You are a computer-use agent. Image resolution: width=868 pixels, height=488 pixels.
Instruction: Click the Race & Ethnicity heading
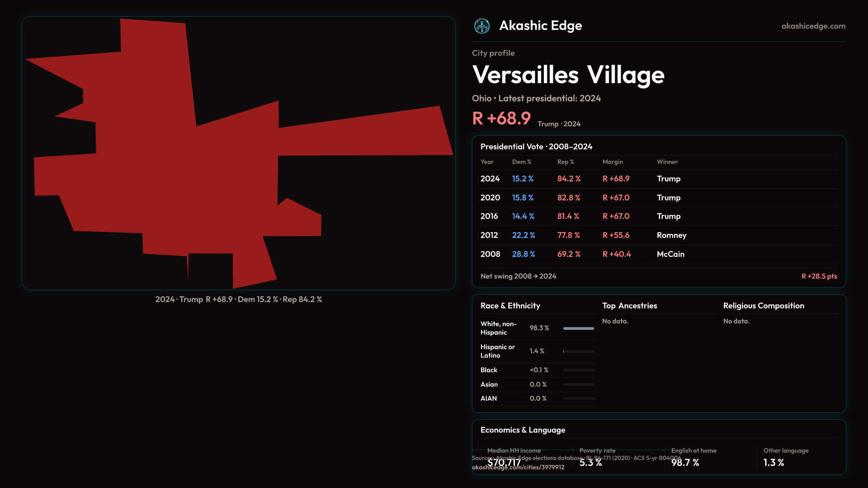coord(510,306)
